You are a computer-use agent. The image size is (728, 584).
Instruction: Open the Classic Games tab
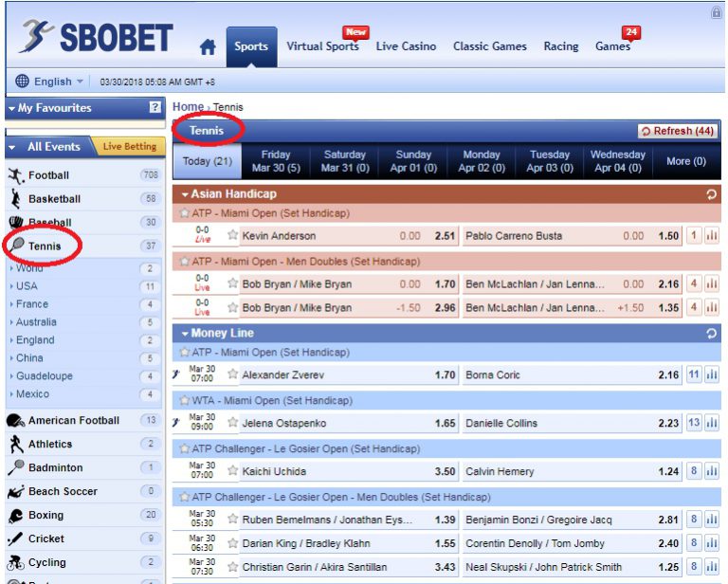point(490,46)
